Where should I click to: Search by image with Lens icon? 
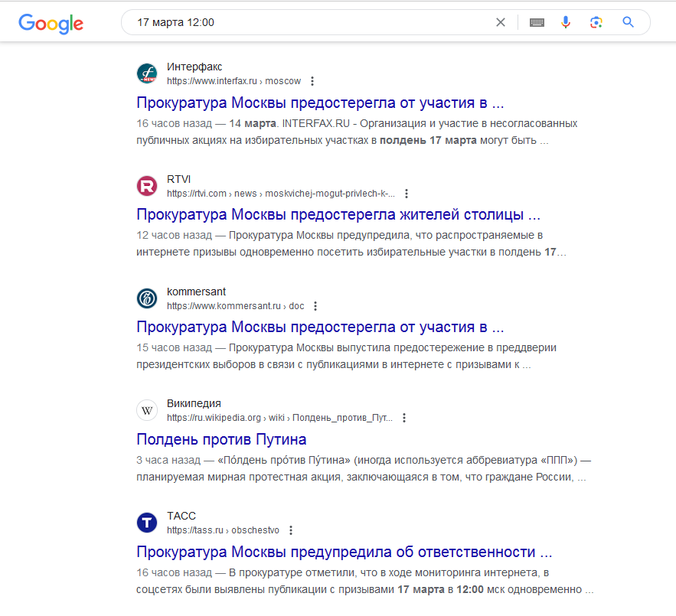click(596, 22)
